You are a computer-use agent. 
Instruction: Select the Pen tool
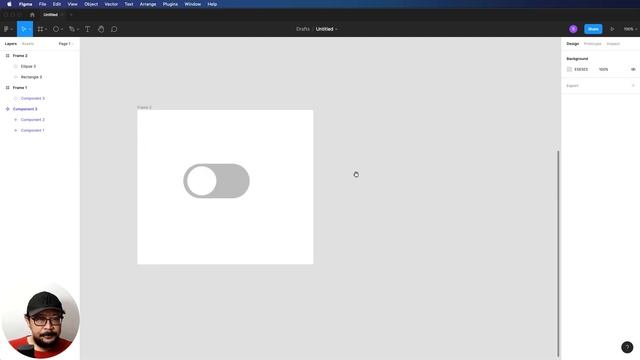click(x=71, y=29)
